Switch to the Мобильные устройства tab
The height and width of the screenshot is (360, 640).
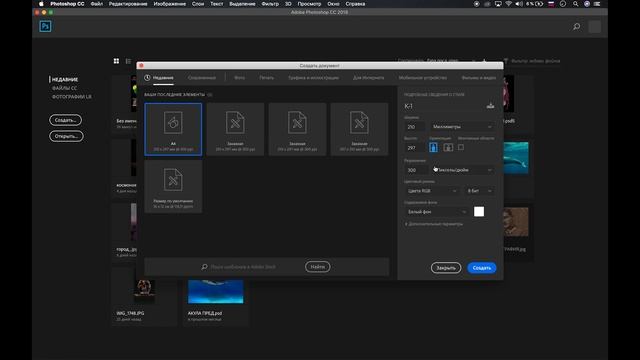(422, 78)
